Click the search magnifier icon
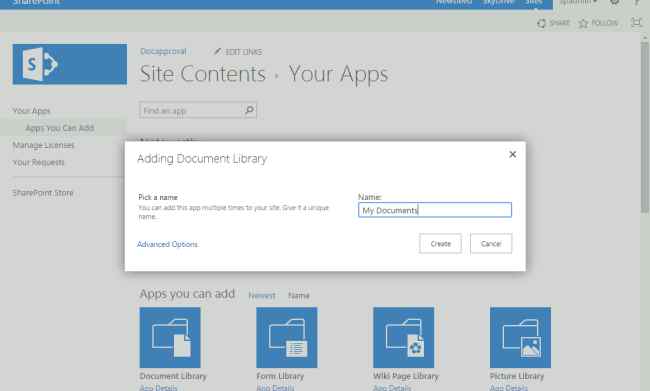 coord(250,110)
